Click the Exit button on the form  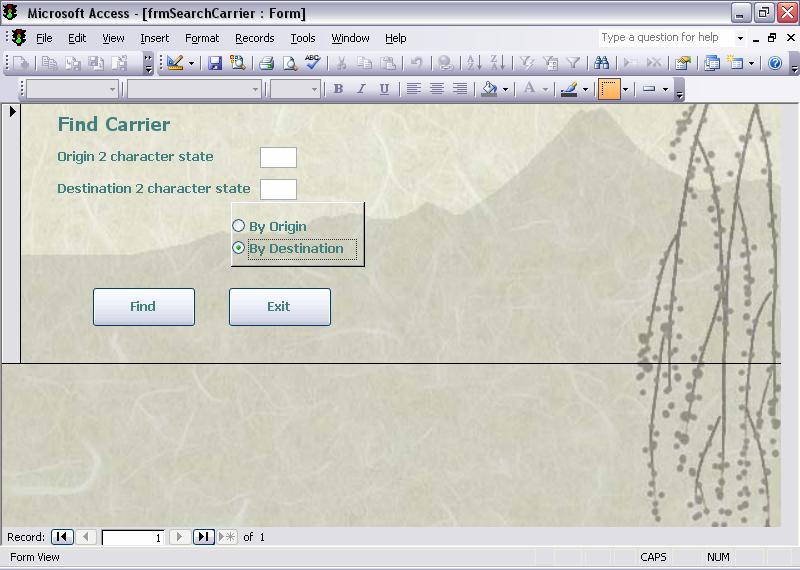click(x=279, y=307)
